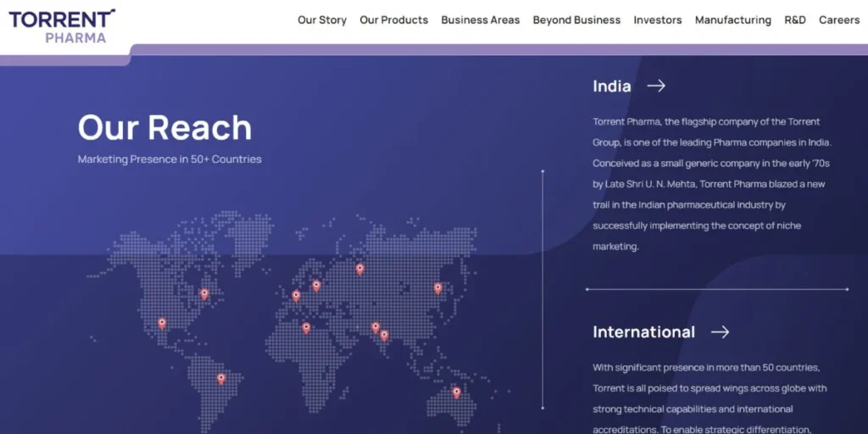
Task: Click 'Marketing Presence in 50+ Countries' text
Action: point(170,159)
